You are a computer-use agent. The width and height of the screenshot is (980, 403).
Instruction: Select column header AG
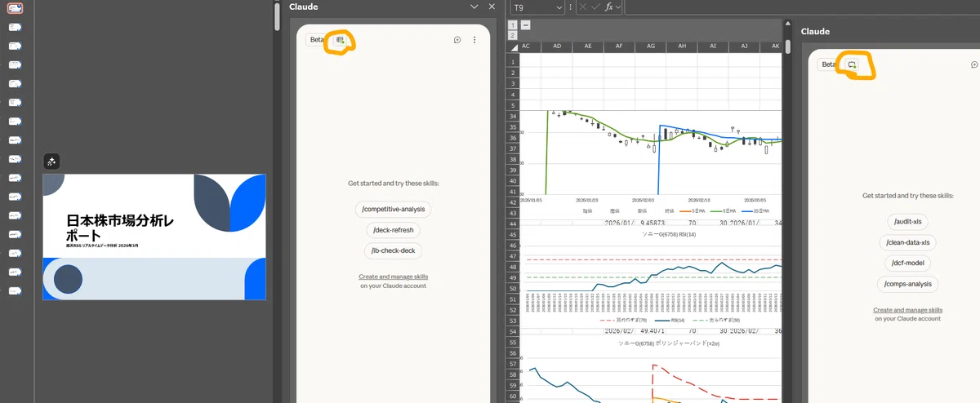(650, 46)
